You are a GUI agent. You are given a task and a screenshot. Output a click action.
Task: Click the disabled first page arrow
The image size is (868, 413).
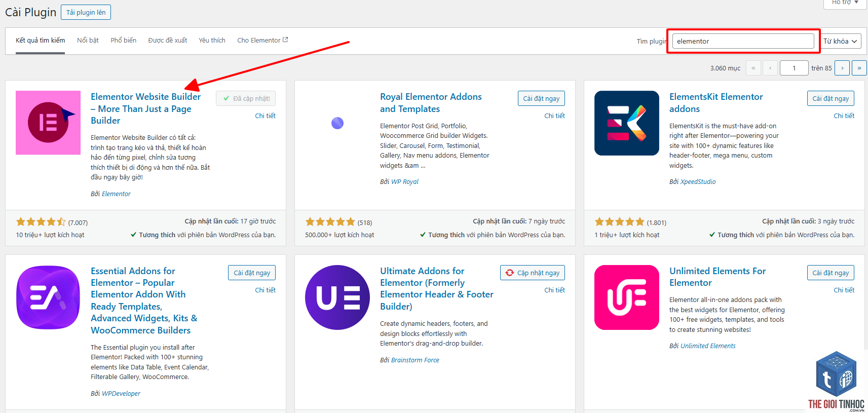pos(753,68)
